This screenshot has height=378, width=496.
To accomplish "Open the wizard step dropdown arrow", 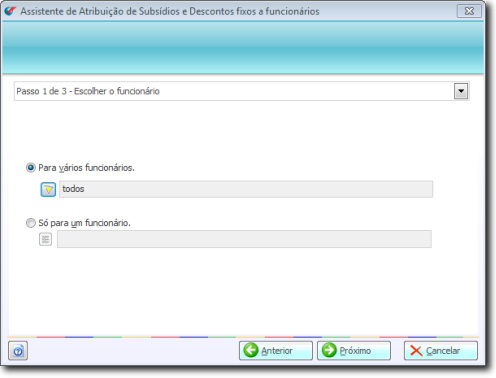I will pyautogui.click(x=461, y=91).
